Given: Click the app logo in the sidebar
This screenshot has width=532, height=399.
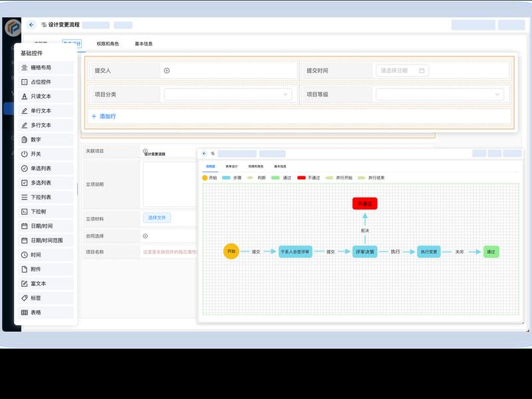Looking at the screenshot, I should tap(13, 27).
